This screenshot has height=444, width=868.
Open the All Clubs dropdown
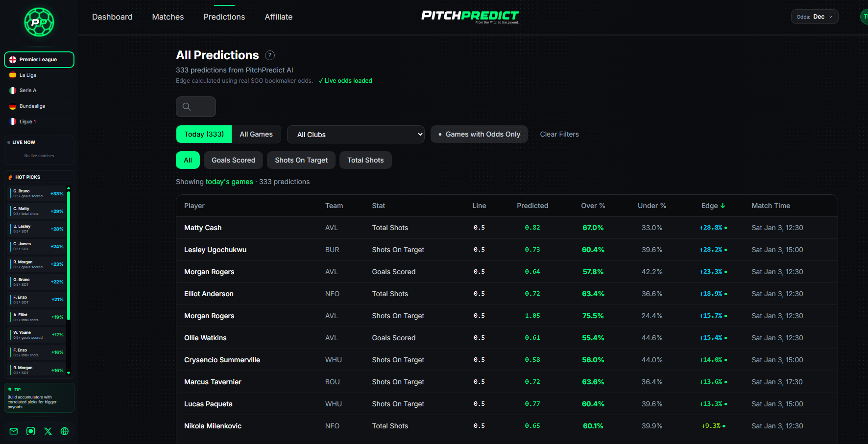(x=356, y=135)
